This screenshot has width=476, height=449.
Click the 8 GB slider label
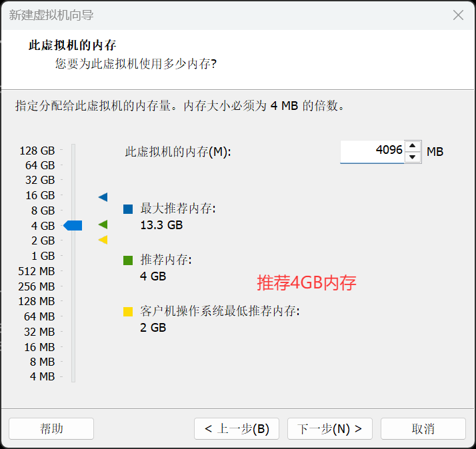coord(43,211)
